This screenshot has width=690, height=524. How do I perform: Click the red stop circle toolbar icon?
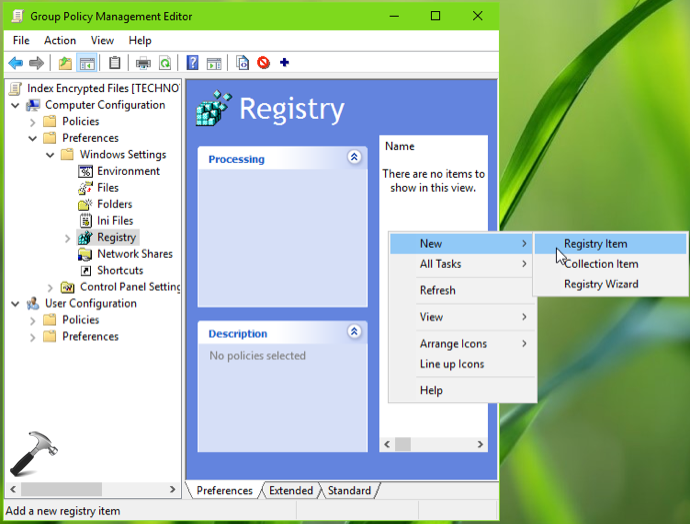coord(263,63)
